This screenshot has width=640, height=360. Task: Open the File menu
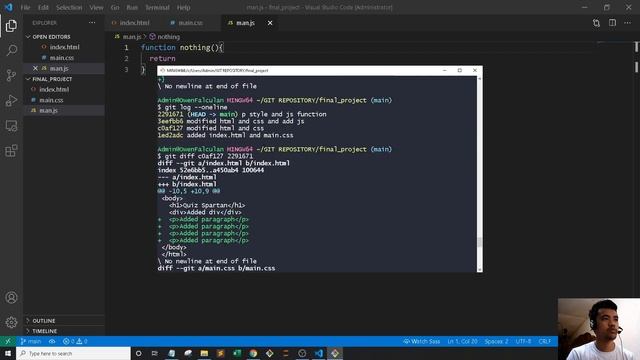pos(25,7)
